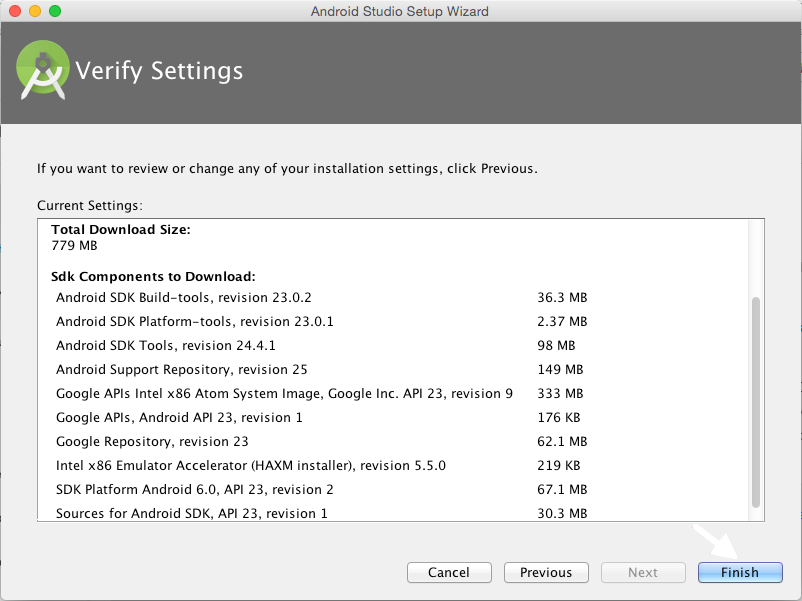
Task: Click the Total Download Size heading
Action: (x=120, y=229)
